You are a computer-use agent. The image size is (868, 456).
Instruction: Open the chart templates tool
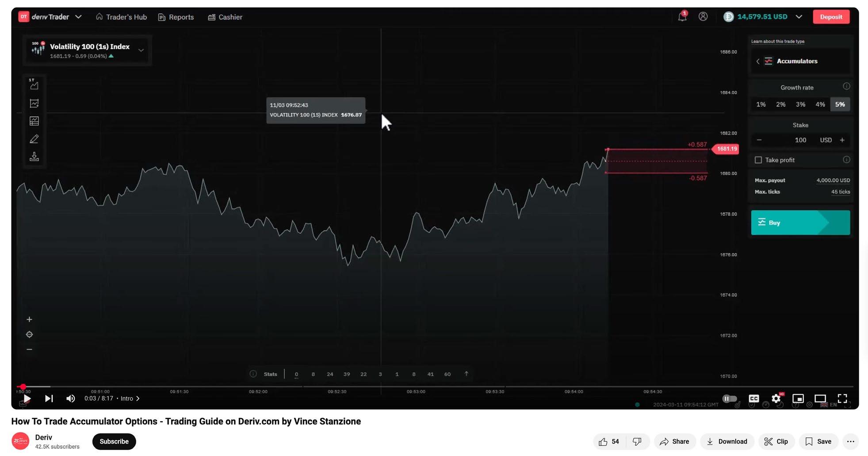click(x=34, y=121)
